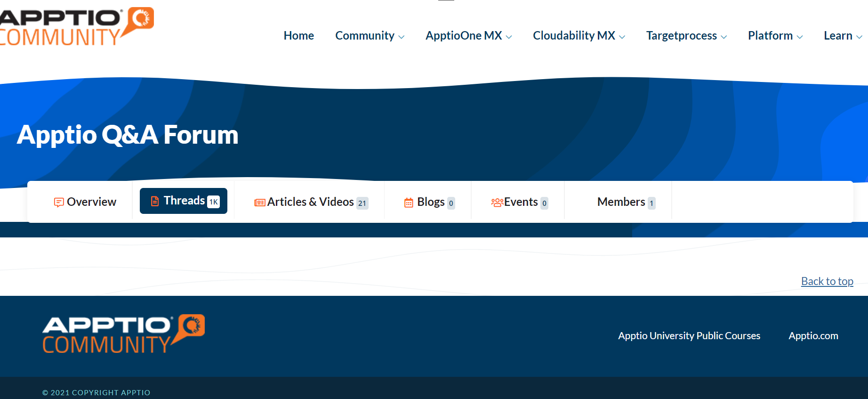Click the Threads document icon
Screen dimensions: 868x399
[x=155, y=201]
